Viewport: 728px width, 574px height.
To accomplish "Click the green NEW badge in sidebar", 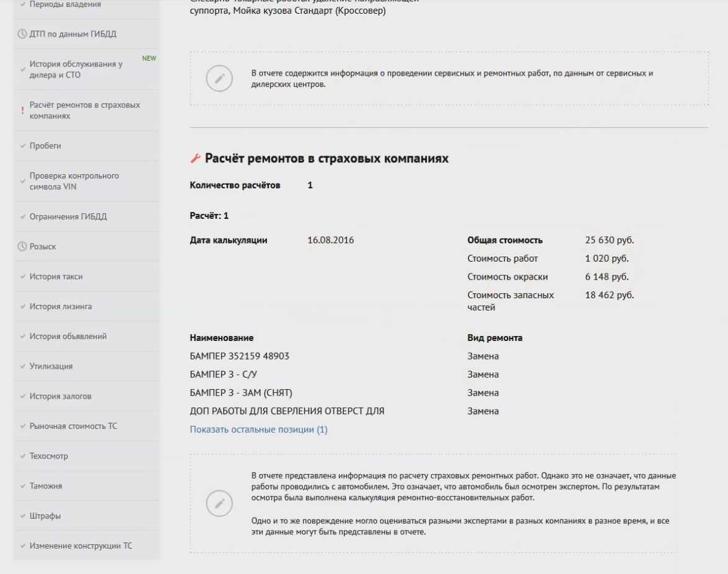I will click(x=149, y=58).
